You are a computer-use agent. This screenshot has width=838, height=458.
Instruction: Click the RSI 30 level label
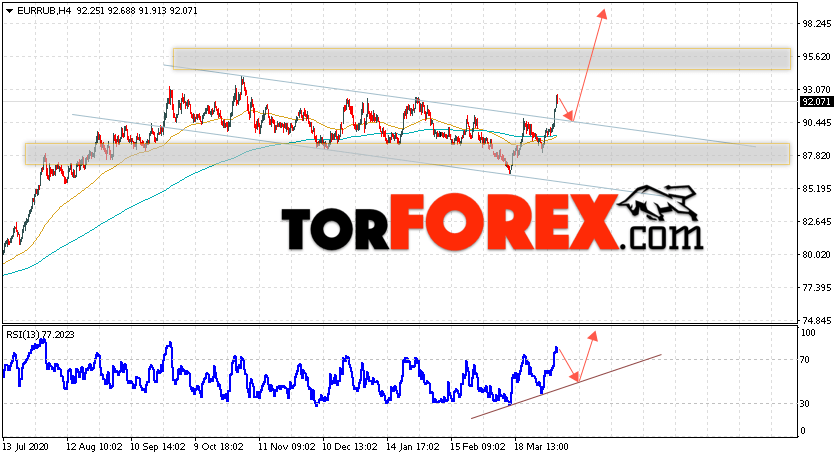pyautogui.click(x=805, y=404)
